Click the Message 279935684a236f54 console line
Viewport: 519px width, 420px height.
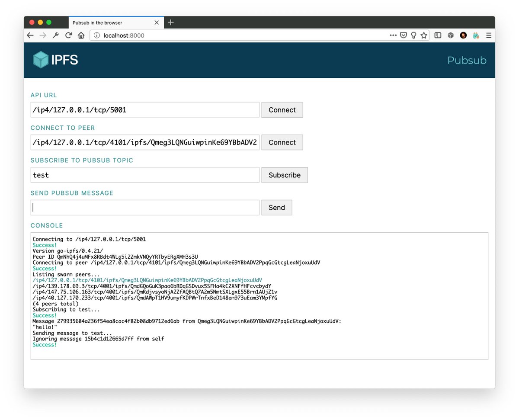[x=187, y=321]
